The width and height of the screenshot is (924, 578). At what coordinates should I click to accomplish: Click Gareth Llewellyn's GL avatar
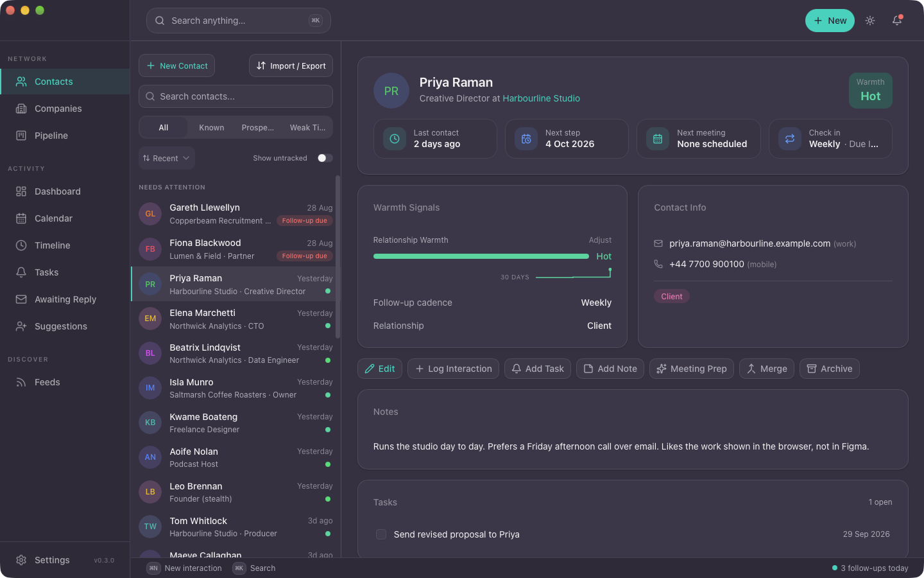(x=150, y=214)
